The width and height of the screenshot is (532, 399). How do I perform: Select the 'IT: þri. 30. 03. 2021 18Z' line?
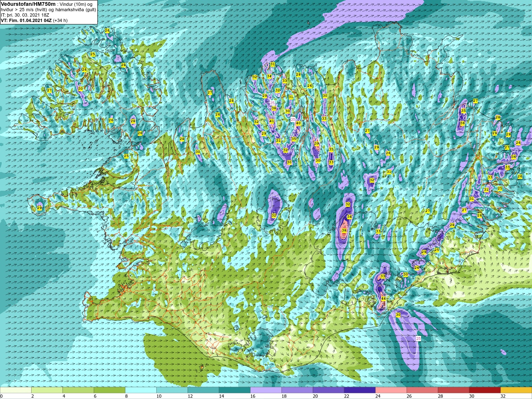tap(25, 15)
